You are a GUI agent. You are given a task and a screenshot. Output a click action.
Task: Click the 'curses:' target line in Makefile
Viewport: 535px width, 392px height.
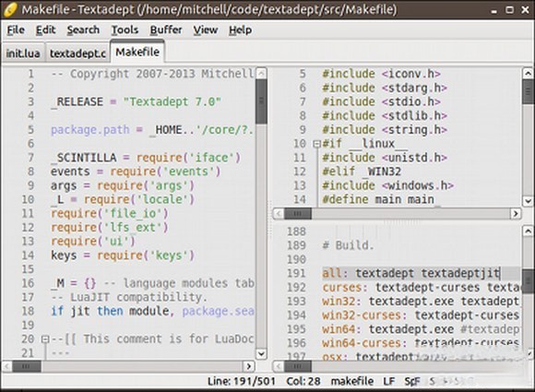click(422, 287)
